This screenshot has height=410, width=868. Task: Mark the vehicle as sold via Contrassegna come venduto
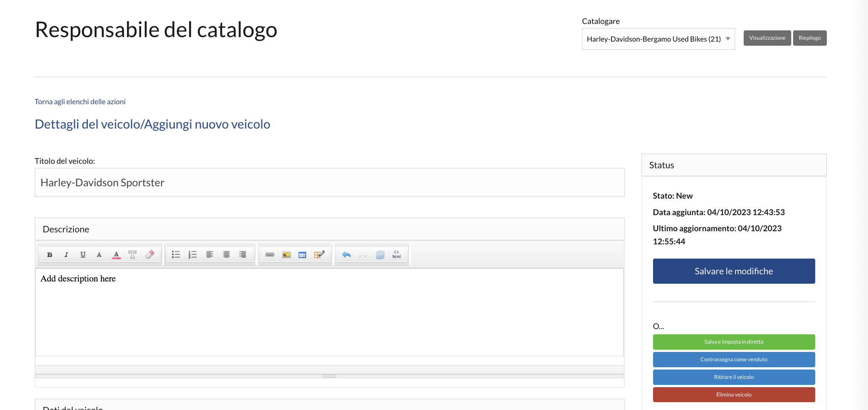coord(734,359)
